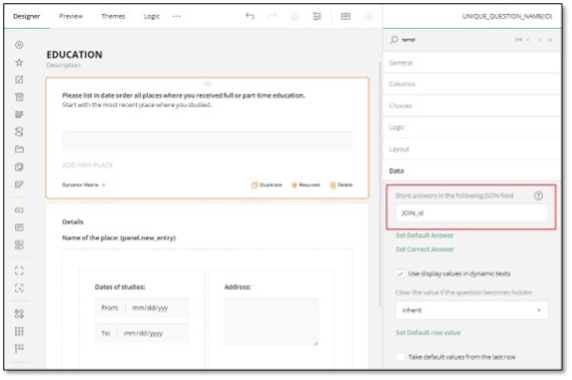Add a Multiple Textboxes question
Image resolution: width=572 pixels, height=380 pixels.
19,245
